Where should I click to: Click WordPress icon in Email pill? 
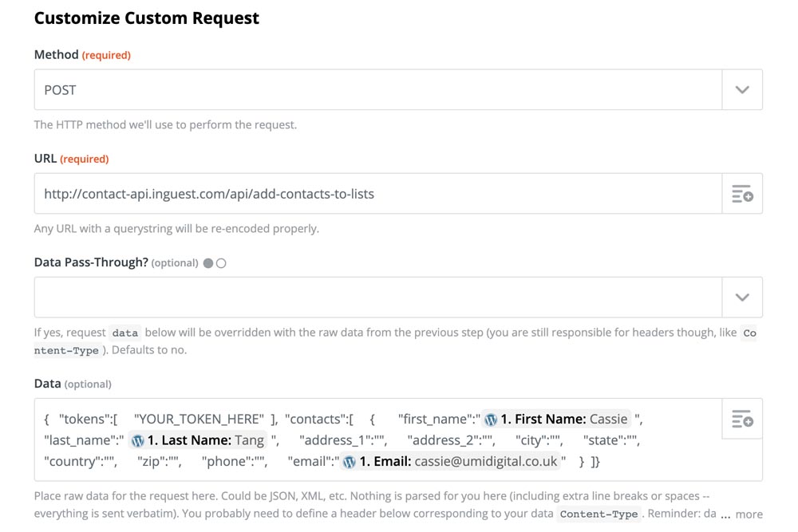click(x=349, y=462)
